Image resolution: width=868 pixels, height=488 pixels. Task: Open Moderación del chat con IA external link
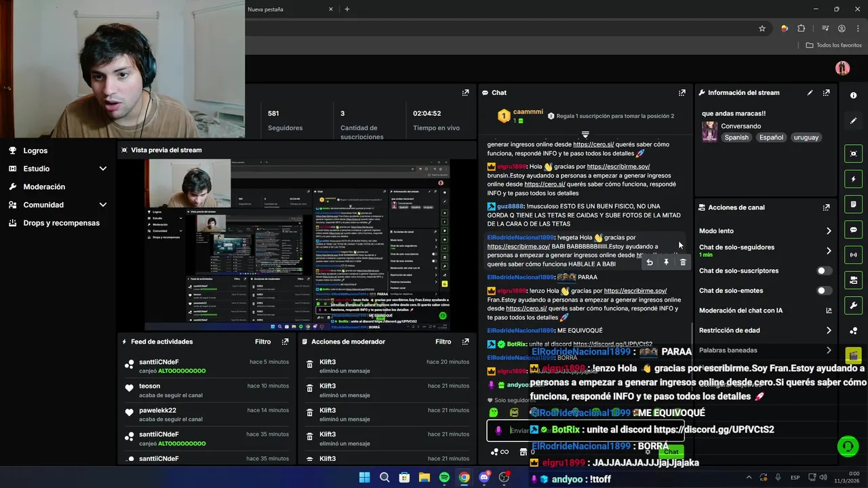829,310
